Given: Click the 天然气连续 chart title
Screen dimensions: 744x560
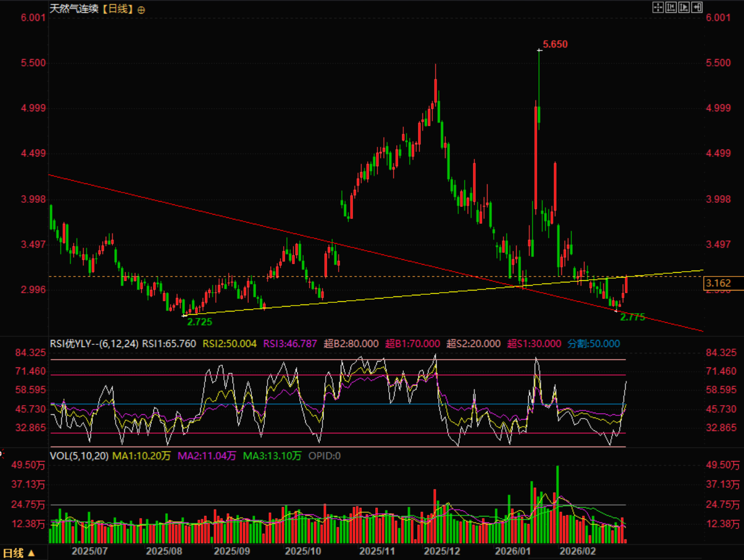Looking at the screenshot, I should pos(74,9).
